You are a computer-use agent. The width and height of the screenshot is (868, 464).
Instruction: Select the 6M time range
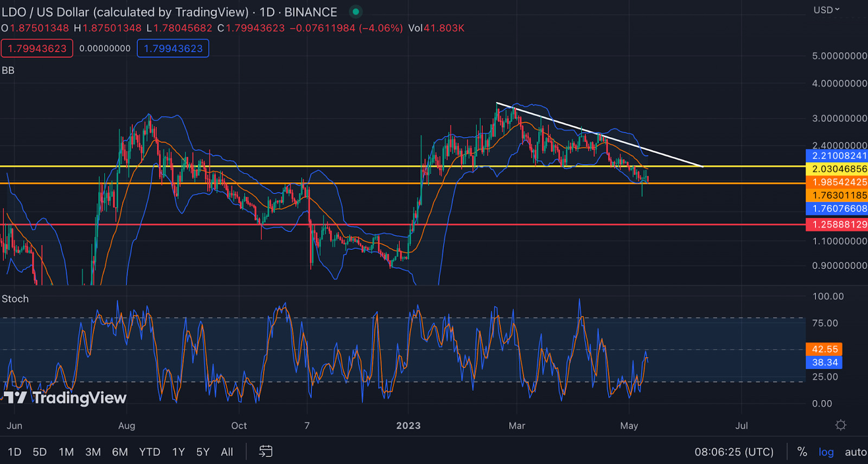pyautogui.click(x=120, y=452)
